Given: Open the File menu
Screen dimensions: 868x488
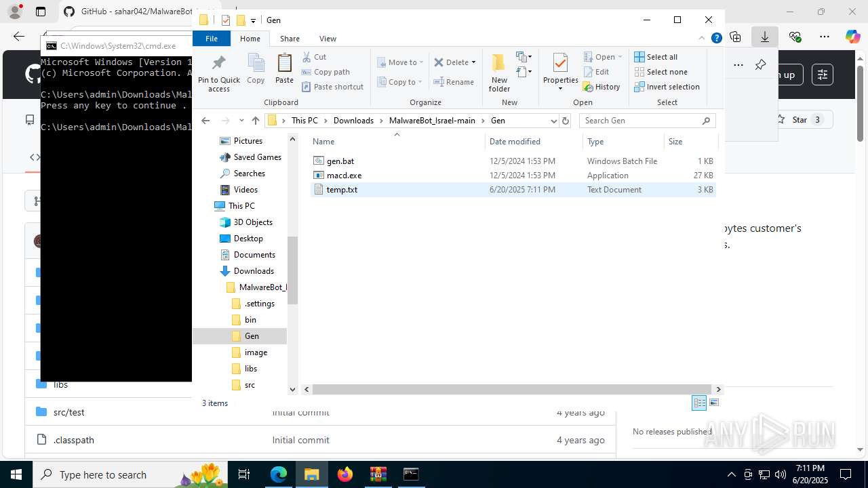Looking at the screenshot, I should click(212, 39).
